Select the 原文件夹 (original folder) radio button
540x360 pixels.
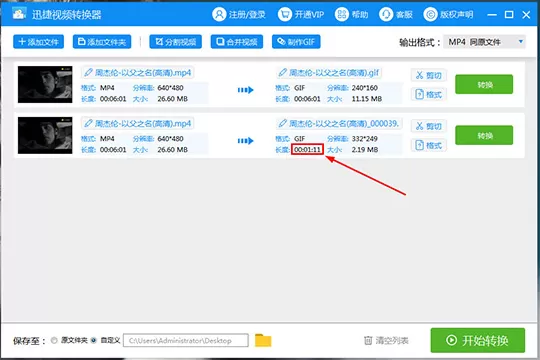(54, 340)
